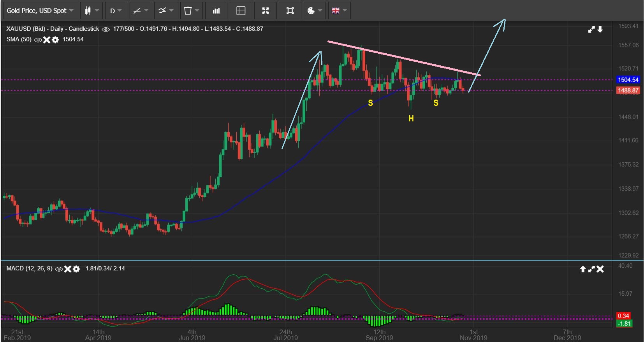Open the D timeframe dropdown
Viewport: 644px width, 342px height.
(116, 11)
